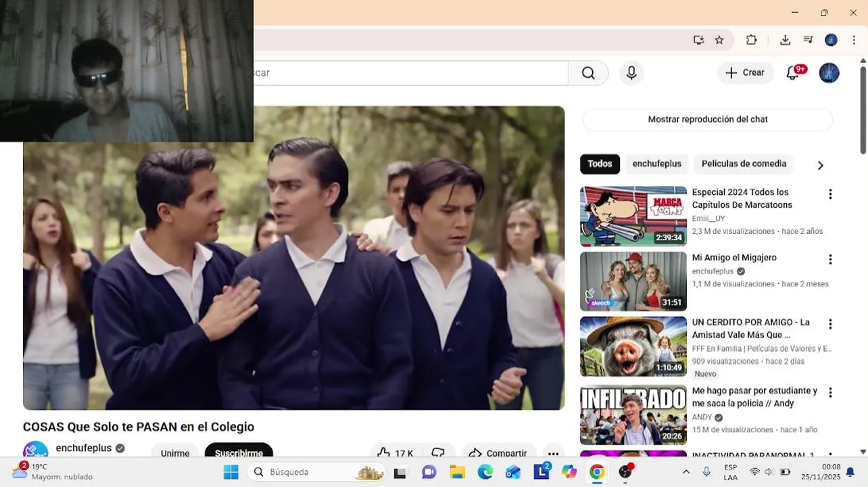The height and width of the screenshot is (487, 868).
Task: Open the notifications bell
Action: (x=793, y=73)
